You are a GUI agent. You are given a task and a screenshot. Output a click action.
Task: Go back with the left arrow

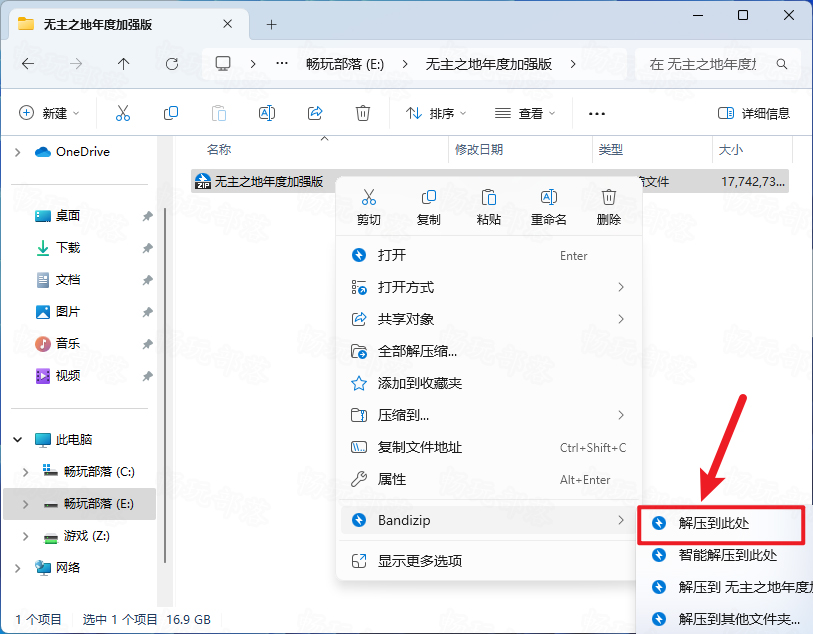(x=28, y=64)
